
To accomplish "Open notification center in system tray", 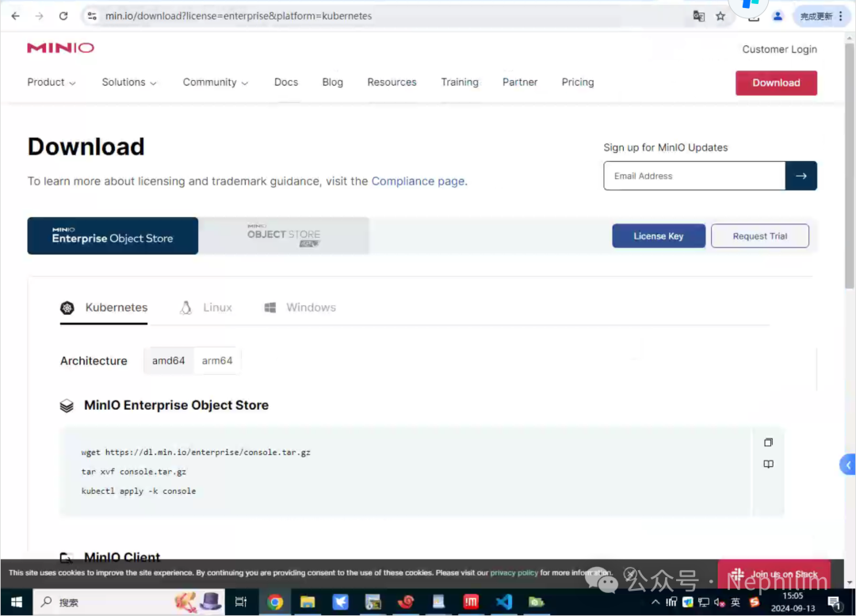I will [834, 603].
